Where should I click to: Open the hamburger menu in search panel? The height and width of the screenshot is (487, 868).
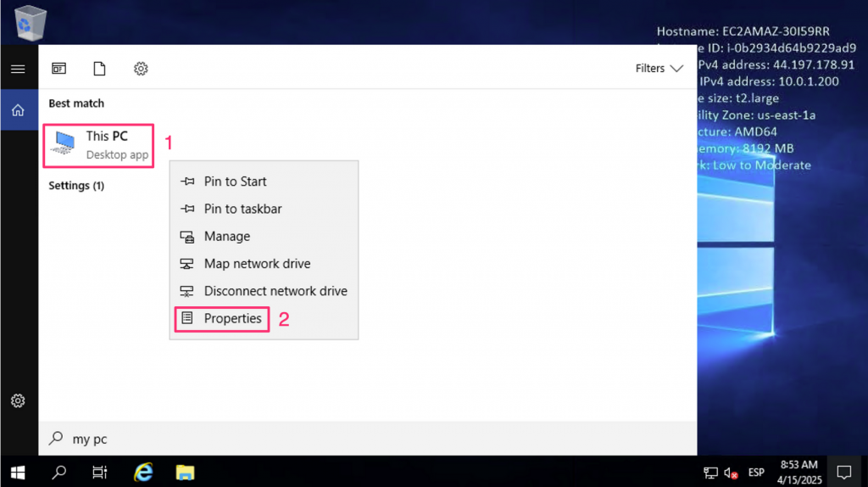click(x=18, y=69)
